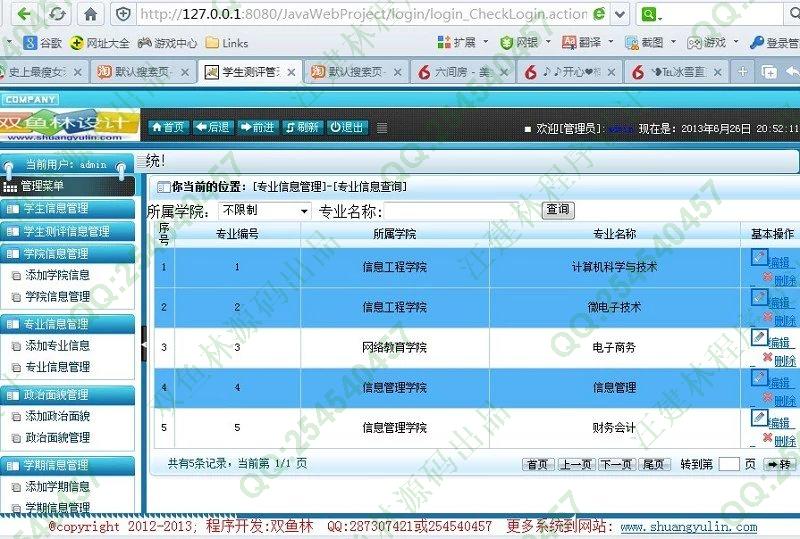The image size is (800, 539).
Task: Open the Links bookmark folder
Action: pyautogui.click(x=227, y=43)
